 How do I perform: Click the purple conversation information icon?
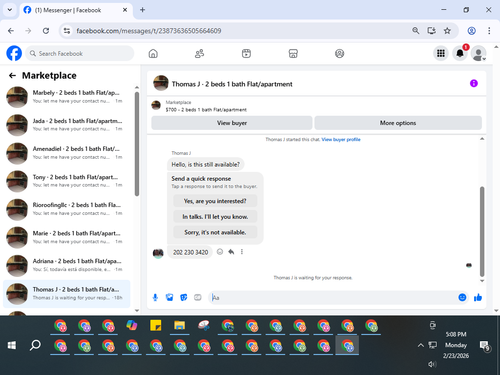pyautogui.click(x=474, y=83)
